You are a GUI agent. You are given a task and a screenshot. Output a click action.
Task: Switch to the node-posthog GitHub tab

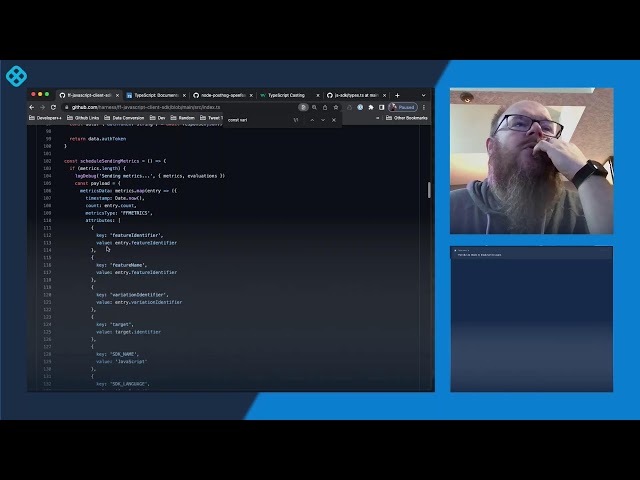click(223, 95)
